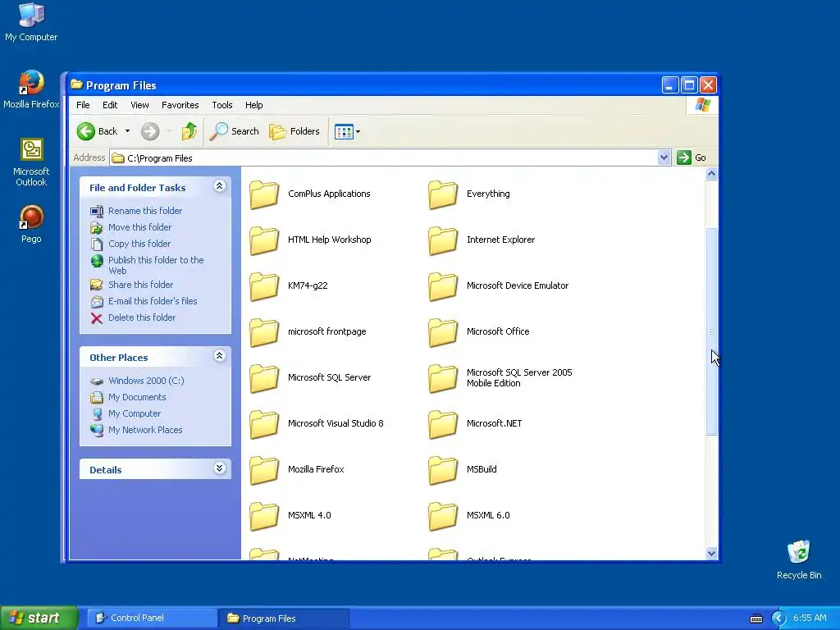The image size is (840, 630).
Task: Select the HTML Help Workshop folder icon
Action: click(x=264, y=240)
